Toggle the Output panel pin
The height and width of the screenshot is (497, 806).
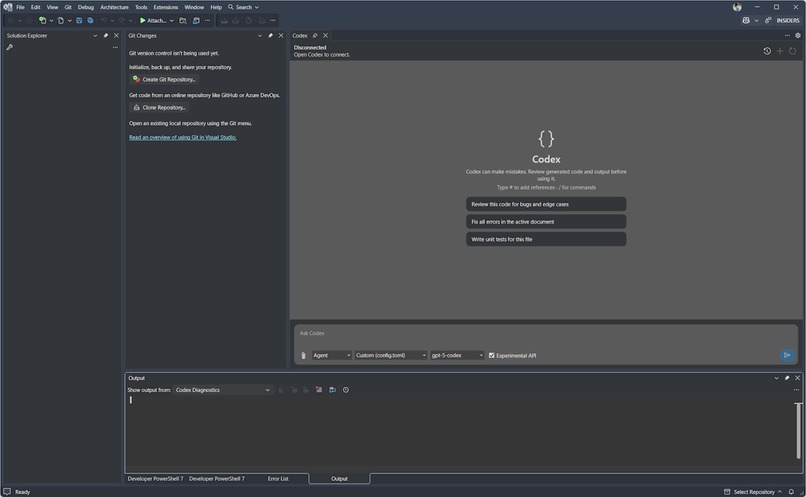coord(787,378)
